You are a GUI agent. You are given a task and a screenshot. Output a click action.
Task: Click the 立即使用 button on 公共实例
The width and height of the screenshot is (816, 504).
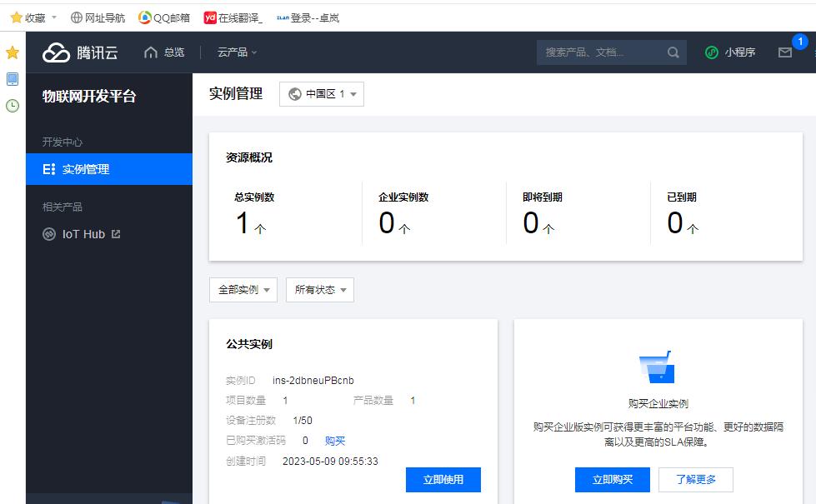(443, 480)
